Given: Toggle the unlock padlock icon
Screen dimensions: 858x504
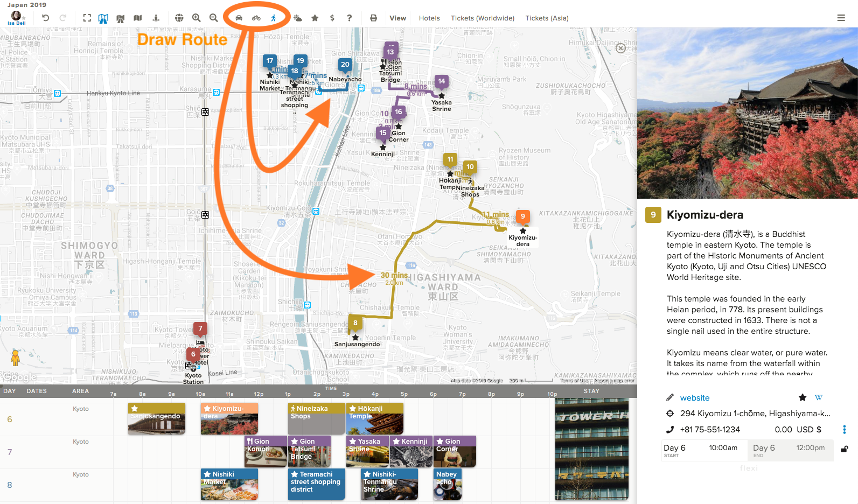Looking at the screenshot, I should [845, 449].
